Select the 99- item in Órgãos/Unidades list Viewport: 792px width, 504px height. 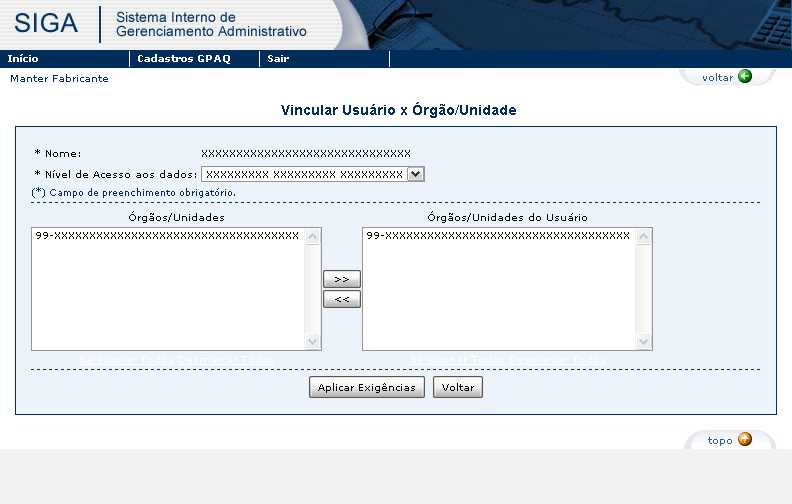pos(166,236)
